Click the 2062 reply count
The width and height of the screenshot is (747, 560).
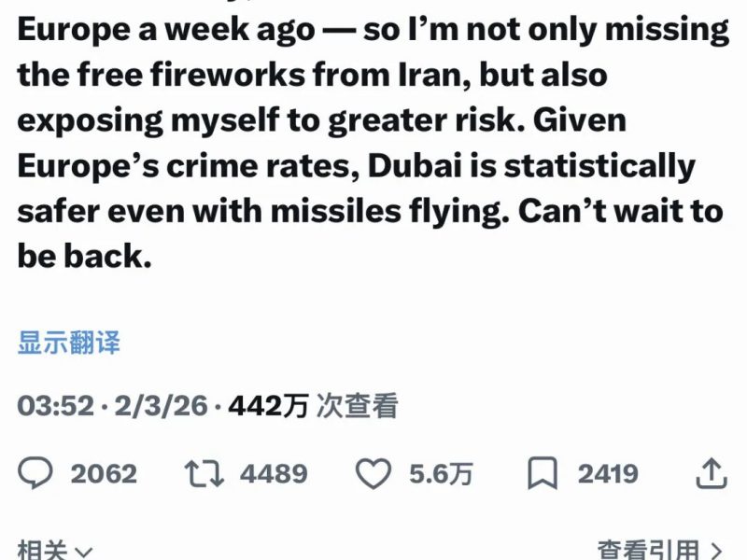coord(104,473)
